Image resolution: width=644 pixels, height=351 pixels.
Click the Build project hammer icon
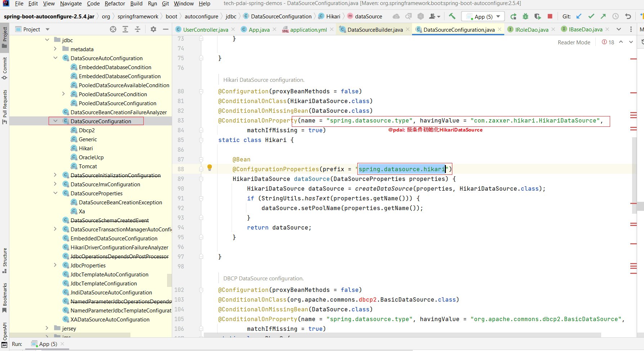click(452, 16)
